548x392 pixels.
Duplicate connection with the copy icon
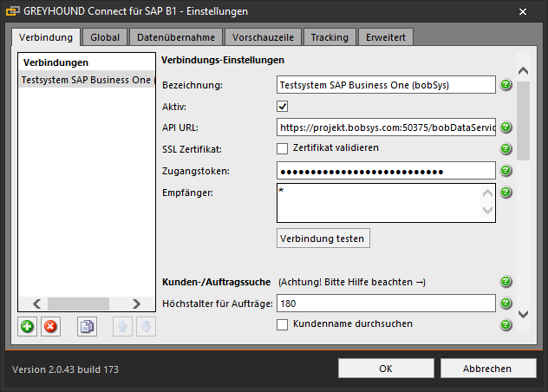click(87, 327)
